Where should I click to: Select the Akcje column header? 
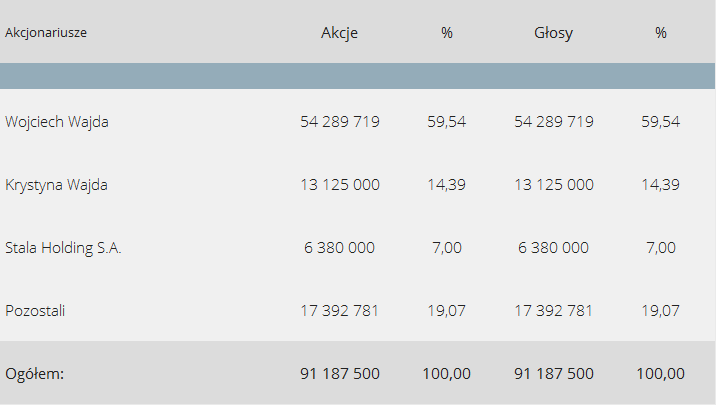[x=339, y=33]
